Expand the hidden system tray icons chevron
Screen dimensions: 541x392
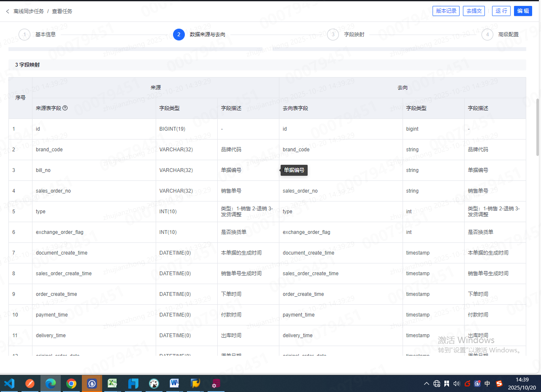pos(427,384)
